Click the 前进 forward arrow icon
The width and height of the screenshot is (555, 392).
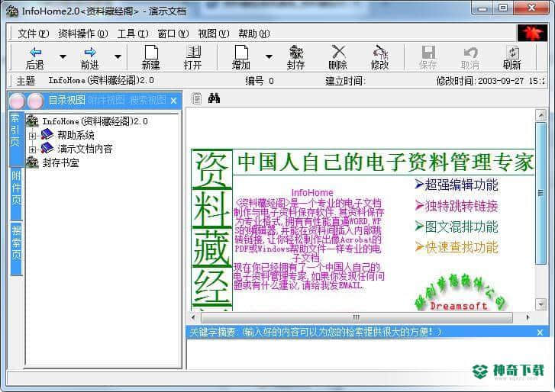90,53
